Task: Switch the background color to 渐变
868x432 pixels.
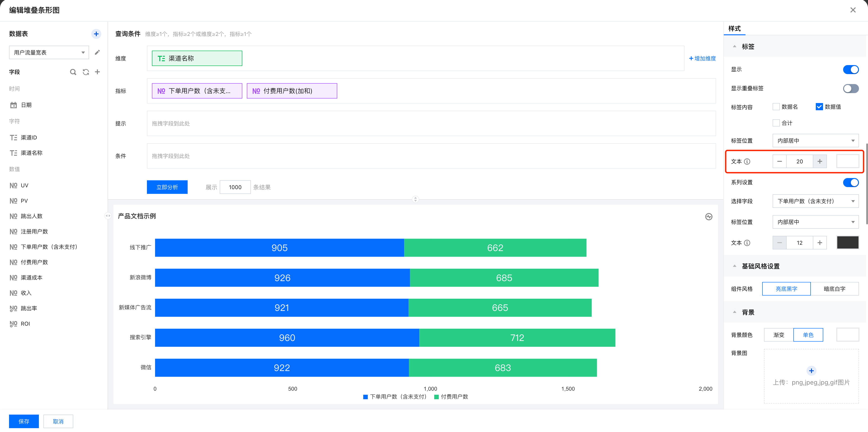Action: coord(779,335)
